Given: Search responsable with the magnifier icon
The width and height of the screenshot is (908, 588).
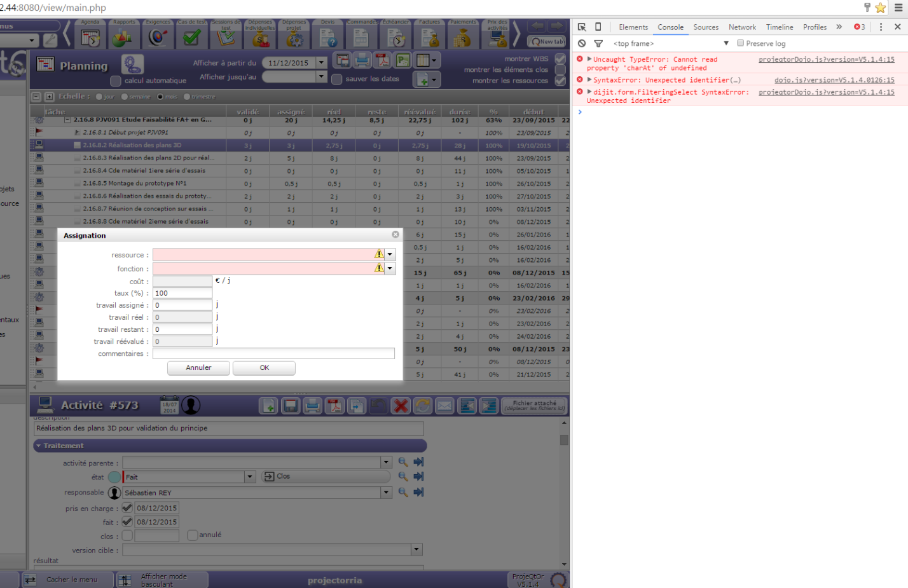Looking at the screenshot, I should point(403,492).
